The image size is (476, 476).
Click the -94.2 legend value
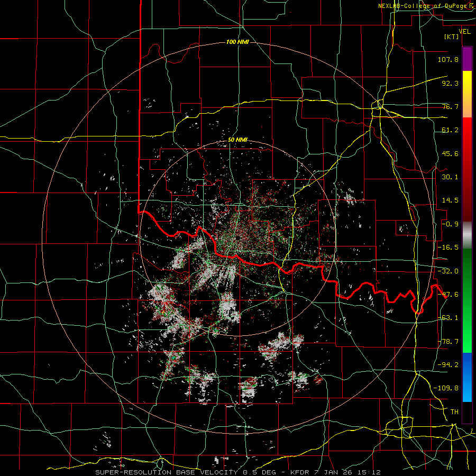pos(448,365)
